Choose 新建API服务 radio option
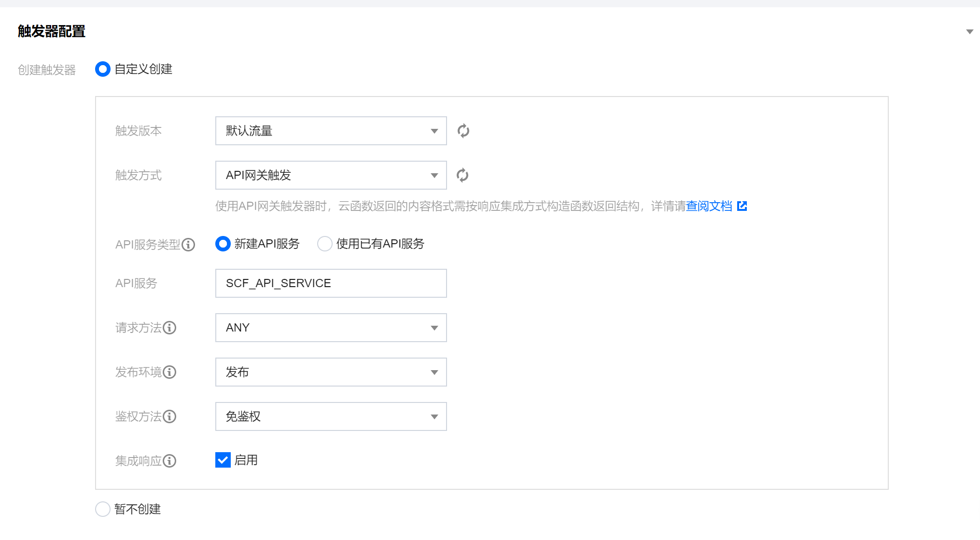Image resolution: width=980 pixels, height=540 pixels. [223, 244]
